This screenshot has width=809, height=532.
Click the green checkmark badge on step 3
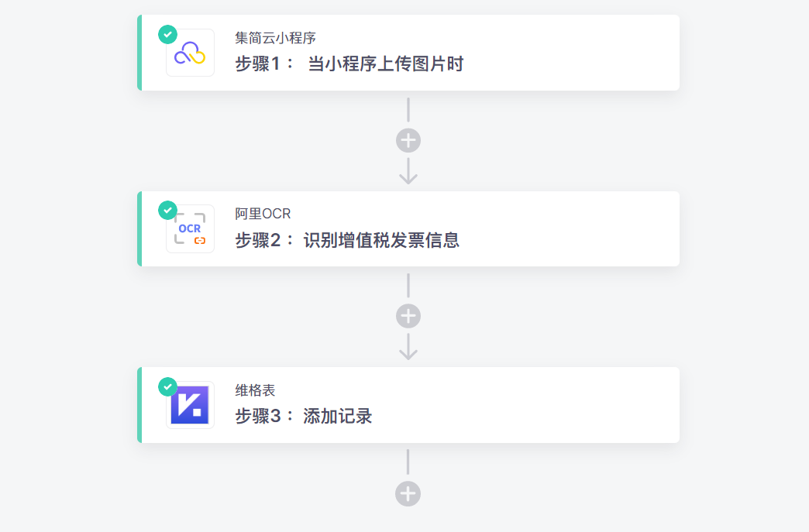point(167,386)
